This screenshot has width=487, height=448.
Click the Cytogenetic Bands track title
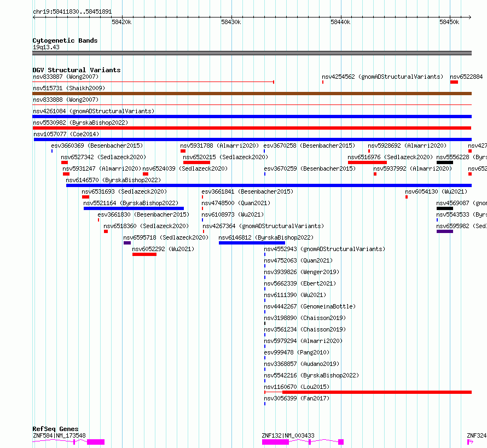pyautogui.click(x=65, y=40)
